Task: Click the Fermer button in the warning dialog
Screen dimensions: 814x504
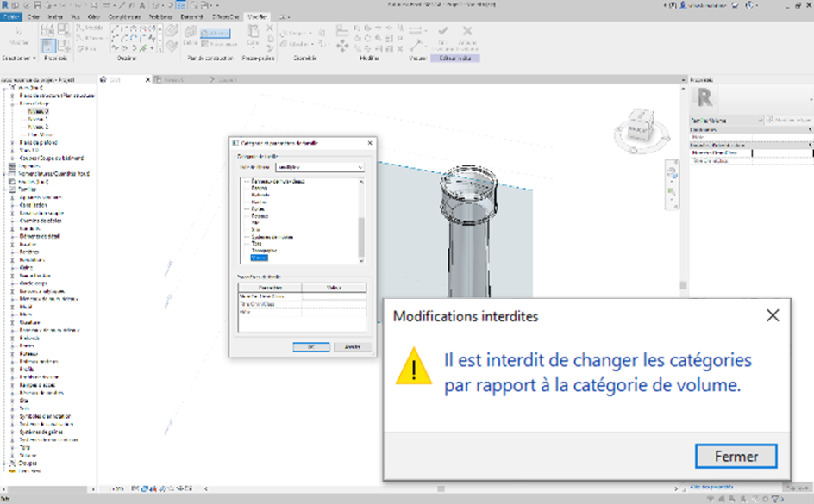Action: click(736, 456)
